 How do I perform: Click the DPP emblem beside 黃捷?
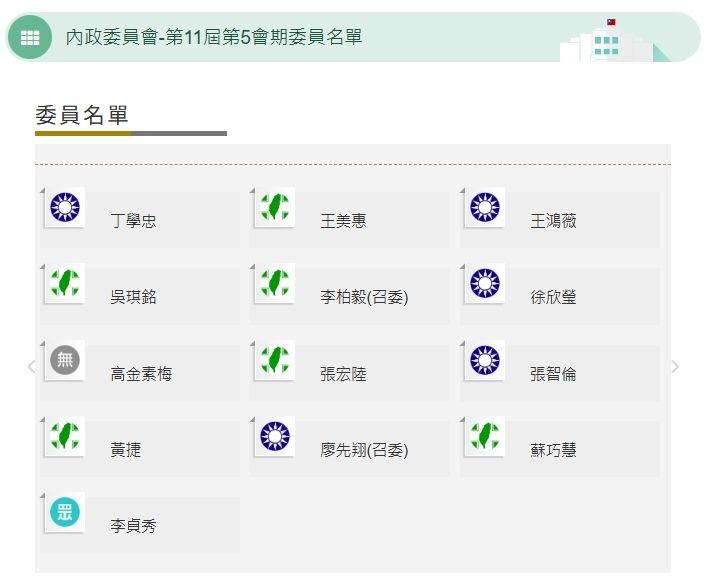(x=65, y=436)
